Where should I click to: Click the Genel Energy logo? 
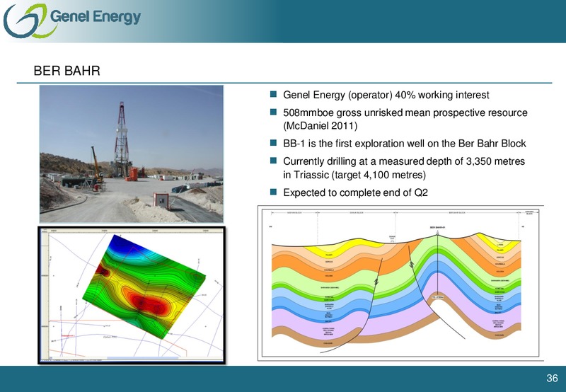pos(72,21)
